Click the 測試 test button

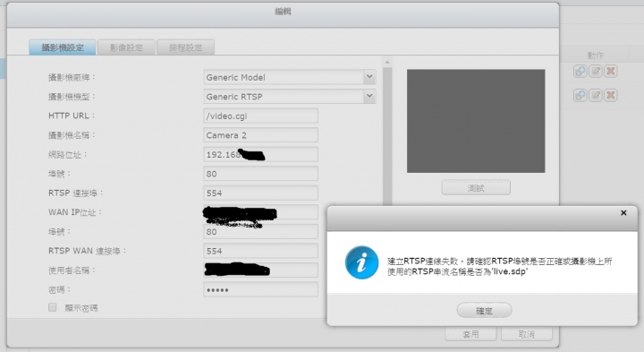476,187
